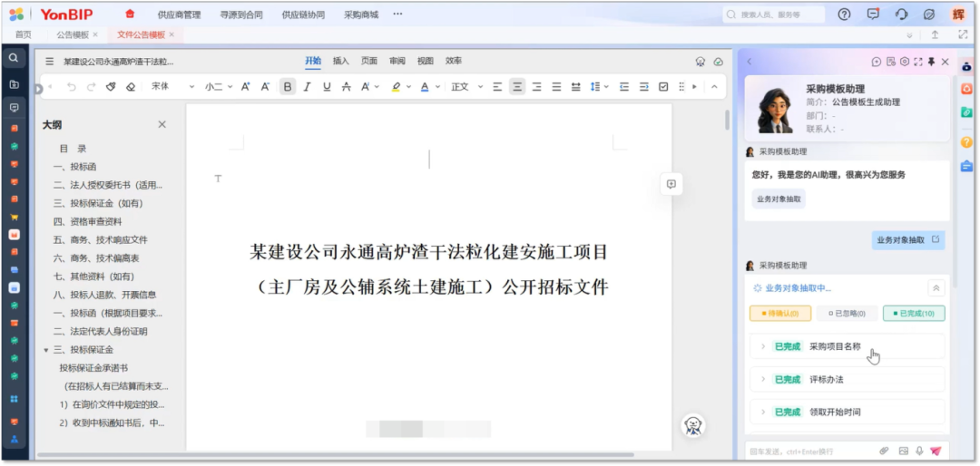This screenshot has width=980, height=466.
Task: Select outline item 四、资格审查资料
Action: (x=87, y=222)
